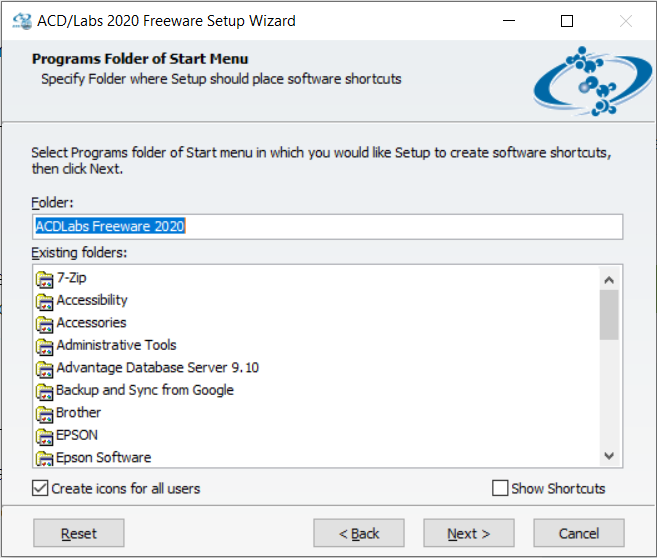Select the Accessories folder name

pyautogui.click(x=91, y=323)
